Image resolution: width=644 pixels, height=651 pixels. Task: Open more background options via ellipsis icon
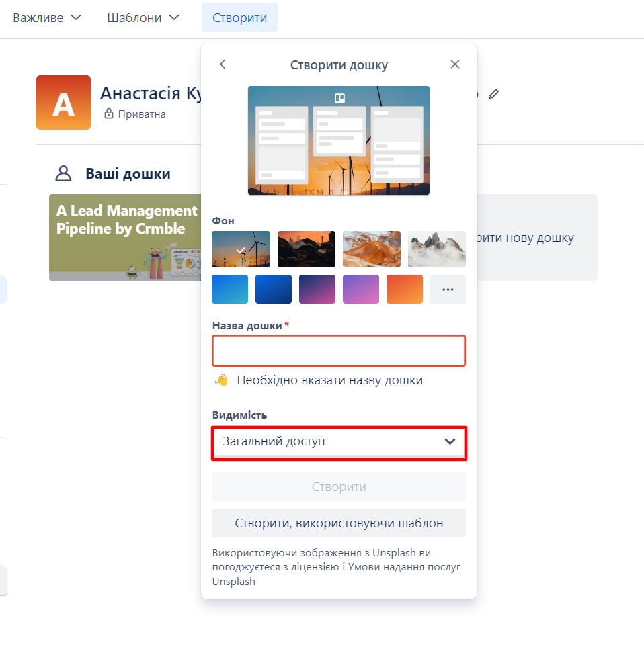pyautogui.click(x=448, y=289)
